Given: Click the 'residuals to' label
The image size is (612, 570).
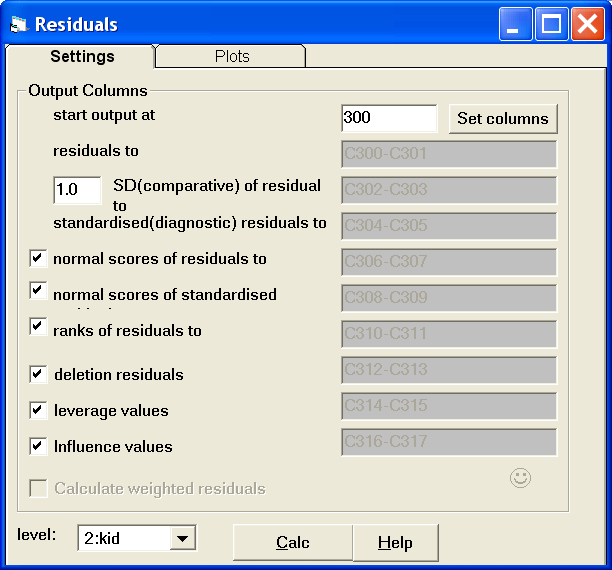Looking at the screenshot, I should coord(96,151).
